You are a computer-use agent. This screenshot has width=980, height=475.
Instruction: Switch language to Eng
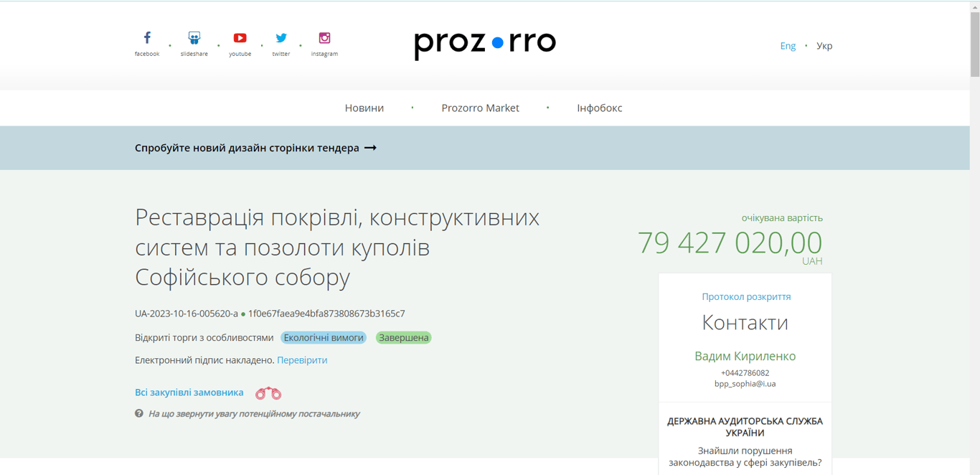coord(788,46)
